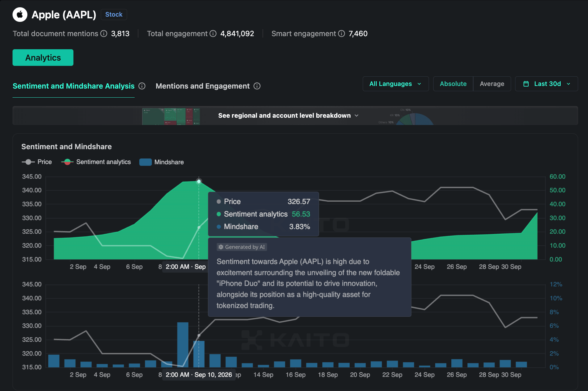Switch to Absolute view

(x=453, y=84)
